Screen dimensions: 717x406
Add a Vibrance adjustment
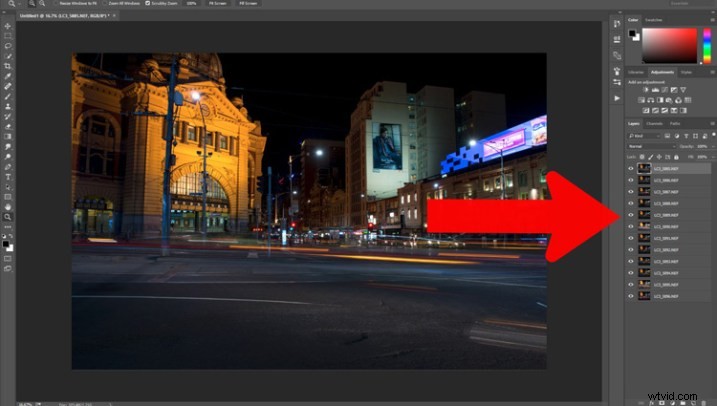pos(683,90)
